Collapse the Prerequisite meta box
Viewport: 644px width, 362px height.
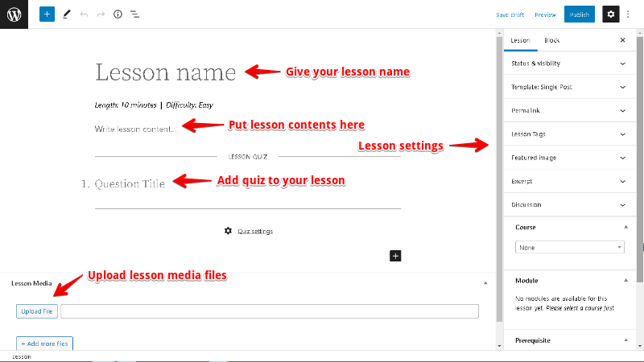[626, 340]
